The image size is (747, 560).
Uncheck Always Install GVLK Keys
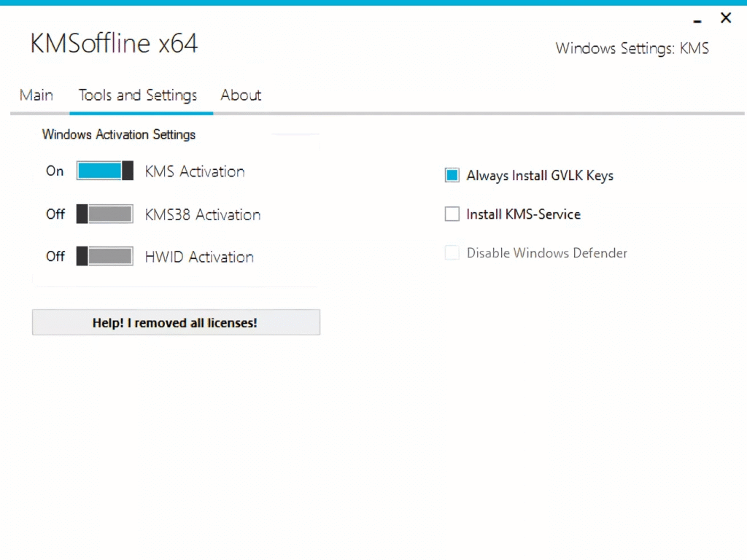coord(452,175)
